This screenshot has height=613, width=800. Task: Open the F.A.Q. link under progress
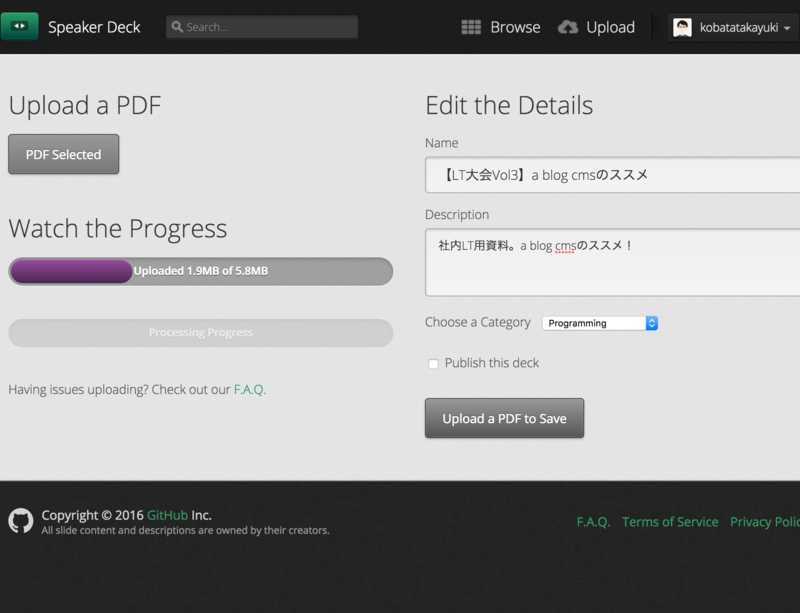tap(249, 389)
